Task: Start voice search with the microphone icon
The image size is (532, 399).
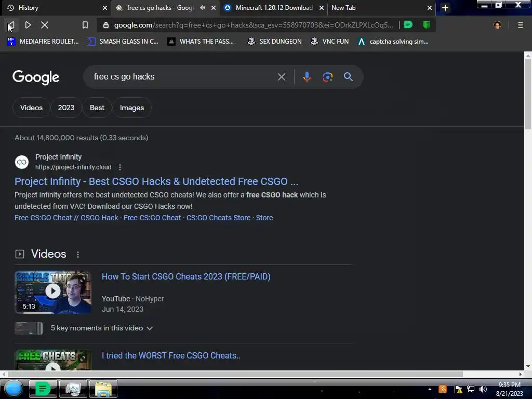Action: click(307, 77)
